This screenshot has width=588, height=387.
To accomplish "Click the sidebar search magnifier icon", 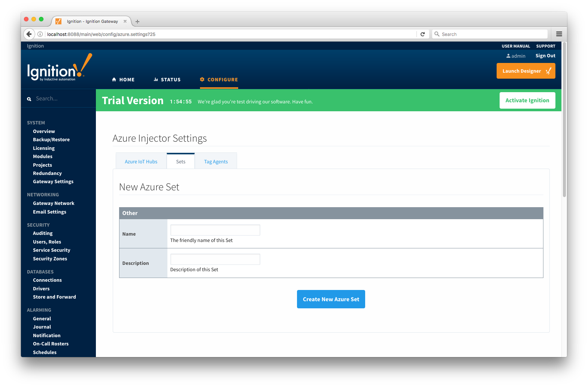I will pos(29,99).
